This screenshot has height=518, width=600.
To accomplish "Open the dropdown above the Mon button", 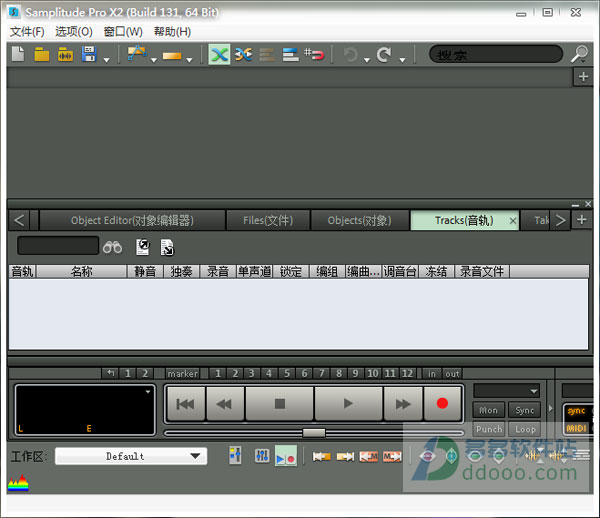I will coord(506,391).
